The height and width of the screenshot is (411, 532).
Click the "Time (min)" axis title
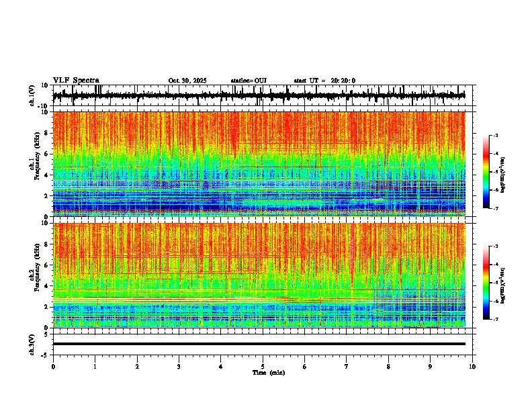(x=269, y=373)
